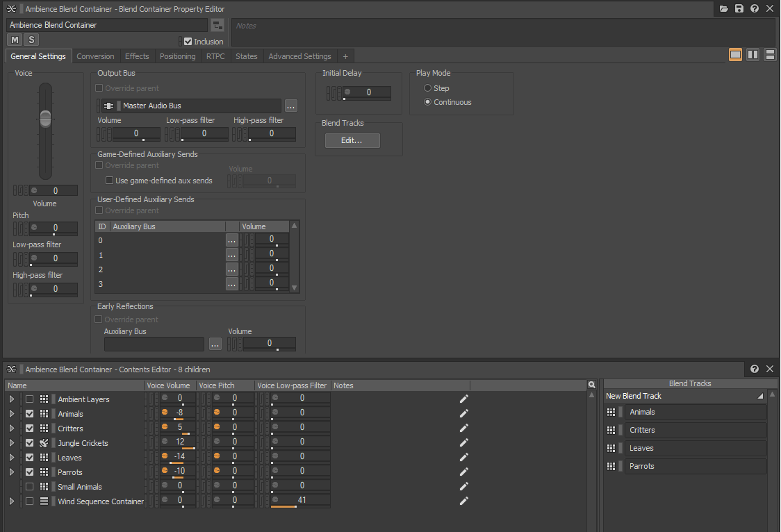Open the New Blend Track dropdown
The height and width of the screenshot is (532, 781).
coord(760,396)
